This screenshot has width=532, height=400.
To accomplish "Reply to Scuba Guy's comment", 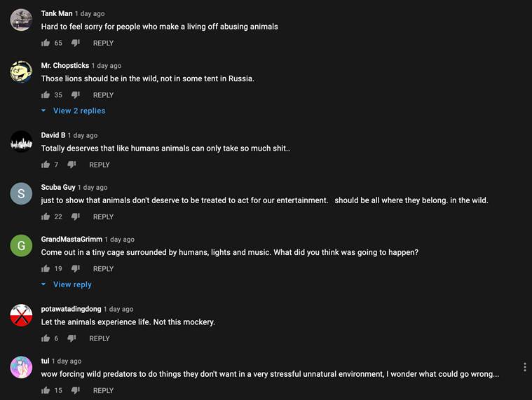I will pos(103,217).
